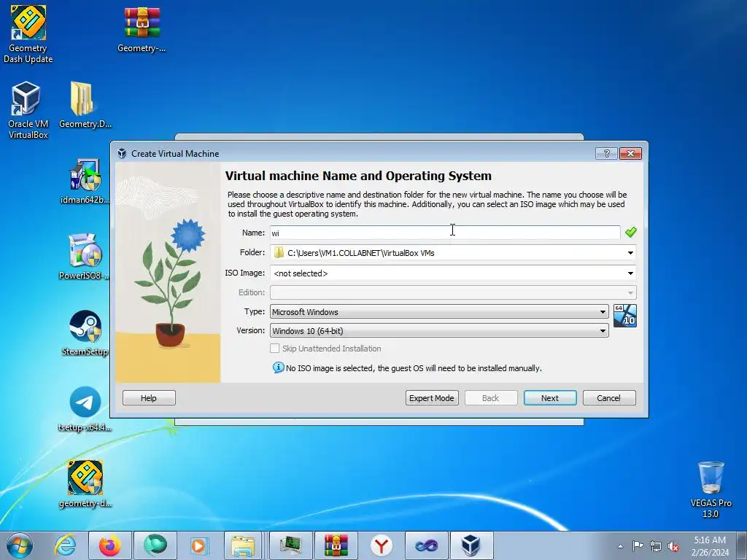Close the Create Virtual Machine dialog
Image resolution: width=747 pixels, height=560 pixels.
630,153
